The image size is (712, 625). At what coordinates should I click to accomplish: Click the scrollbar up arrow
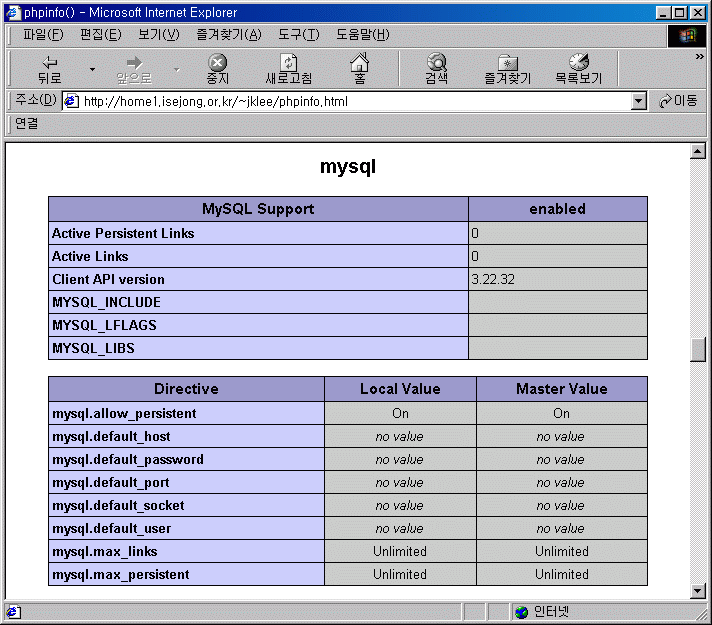(698, 152)
